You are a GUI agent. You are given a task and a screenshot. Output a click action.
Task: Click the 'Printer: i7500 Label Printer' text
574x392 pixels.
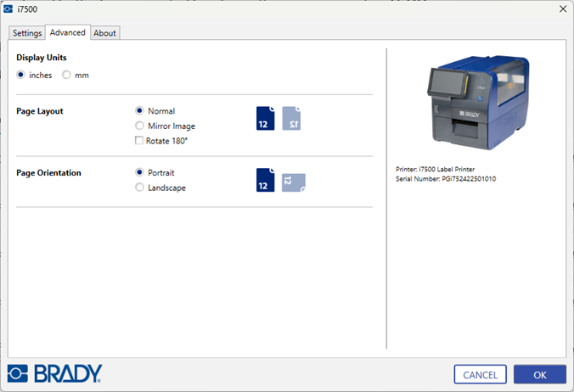436,170
